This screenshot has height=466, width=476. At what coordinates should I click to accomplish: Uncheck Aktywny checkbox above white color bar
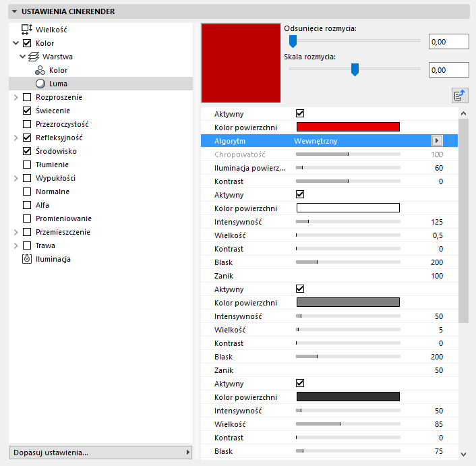tap(300, 194)
